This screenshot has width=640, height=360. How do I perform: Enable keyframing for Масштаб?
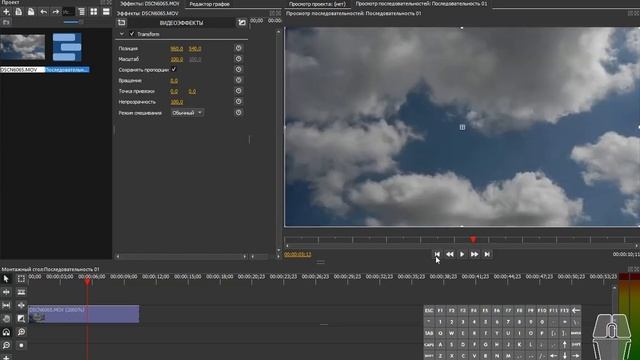point(238,59)
